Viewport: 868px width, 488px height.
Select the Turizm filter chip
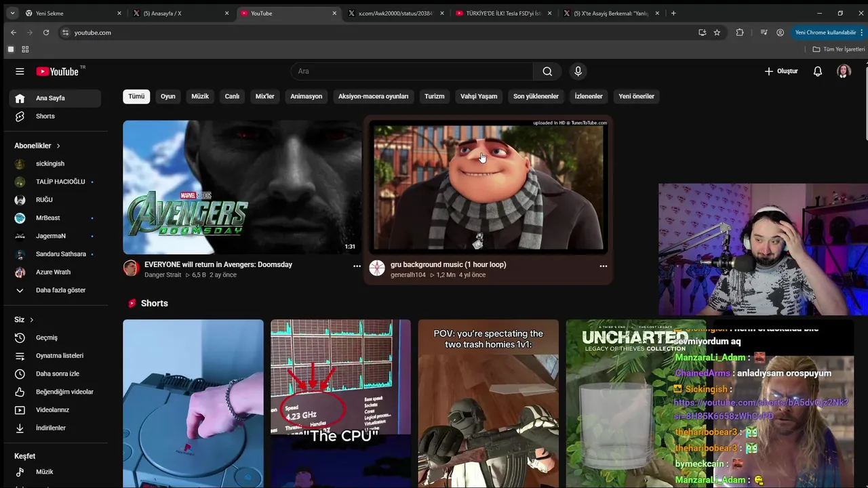click(435, 96)
